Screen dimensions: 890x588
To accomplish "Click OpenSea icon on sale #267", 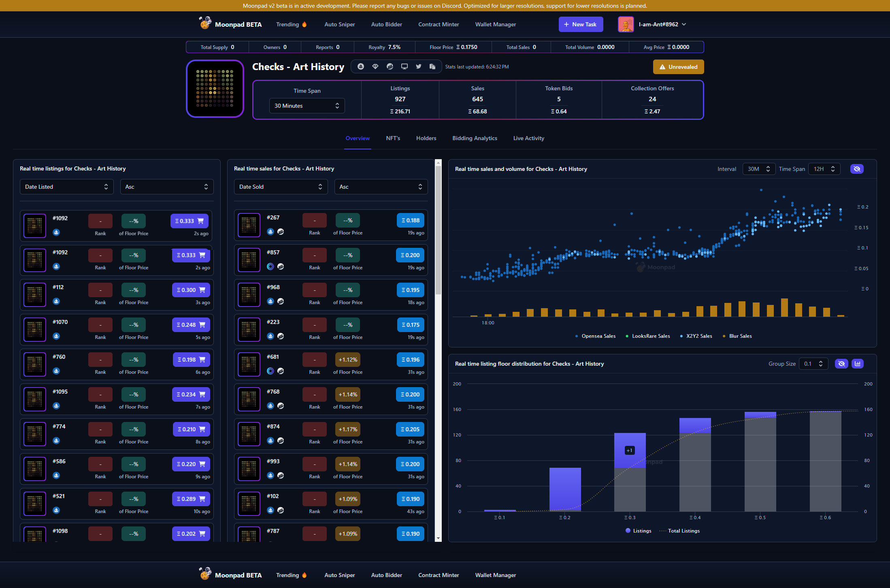I will (x=270, y=232).
